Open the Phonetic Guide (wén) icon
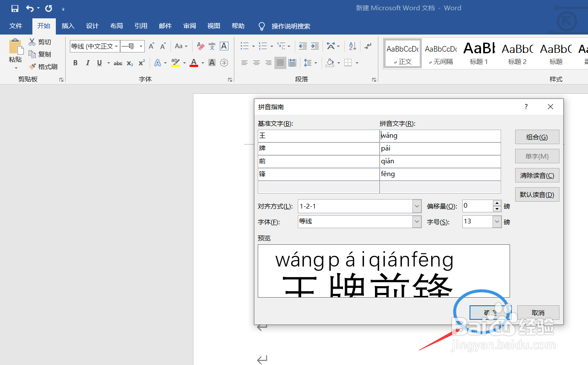The image size is (588, 365). coord(212,46)
